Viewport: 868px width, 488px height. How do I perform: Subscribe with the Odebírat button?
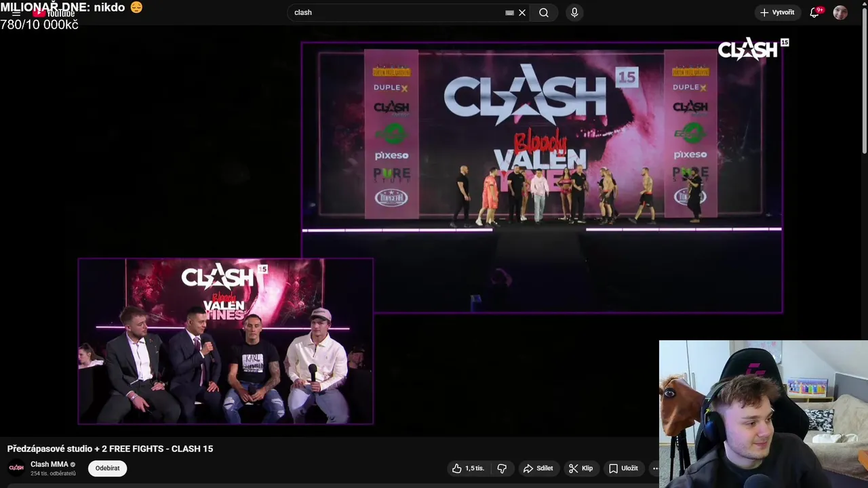tap(107, 468)
